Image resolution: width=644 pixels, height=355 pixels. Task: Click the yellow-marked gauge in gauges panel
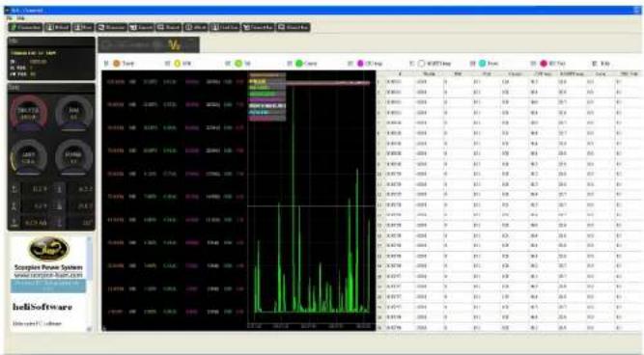pos(28,157)
